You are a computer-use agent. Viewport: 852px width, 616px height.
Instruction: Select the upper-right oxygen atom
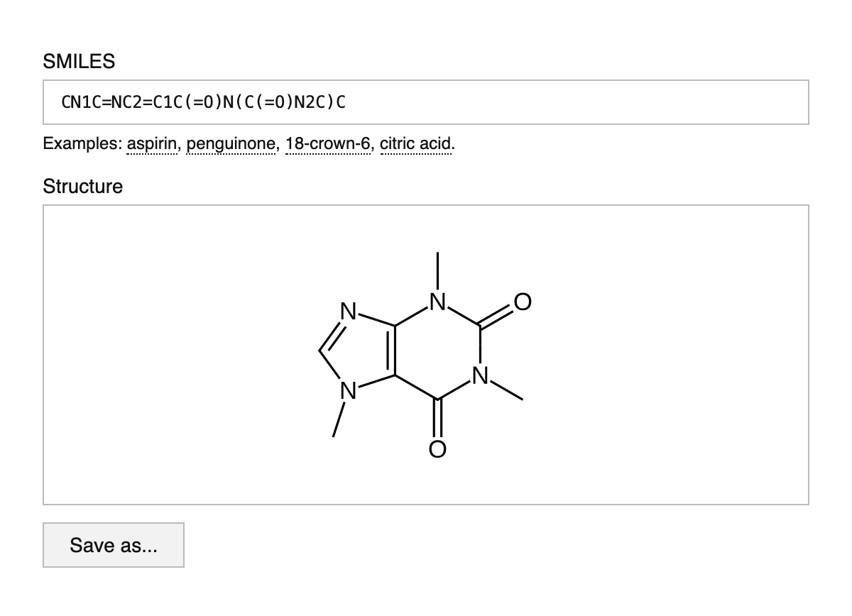tap(522, 302)
